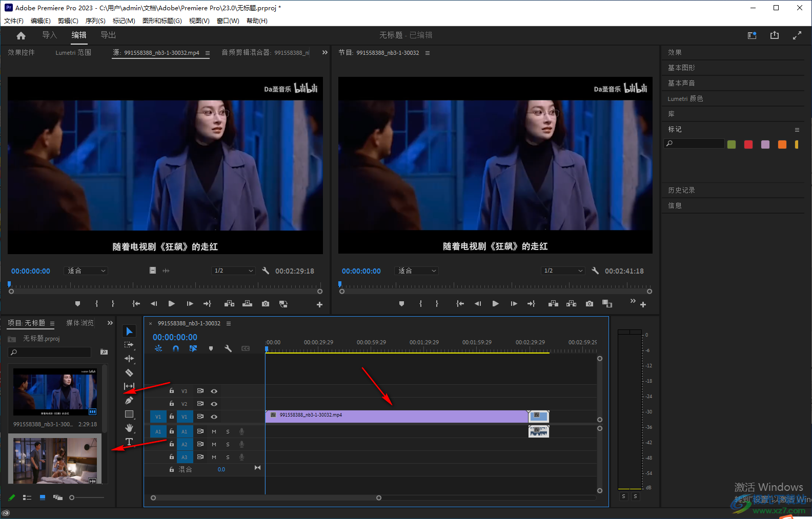812x519 pixels.
Task: Open Source monitor settings wrench
Action: [x=266, y=271]
